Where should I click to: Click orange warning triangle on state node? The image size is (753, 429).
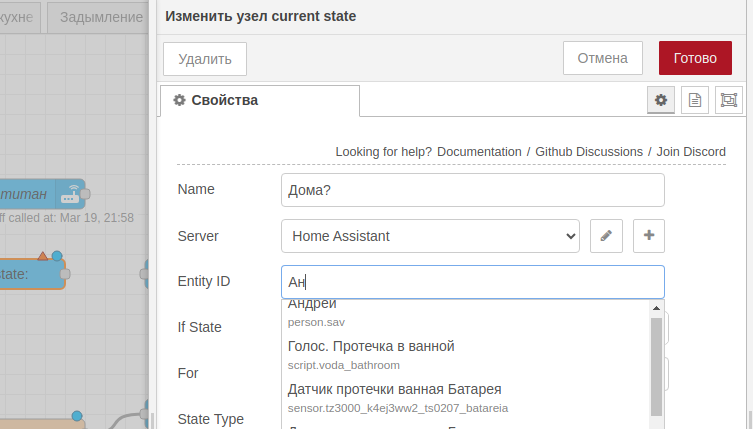42,256
